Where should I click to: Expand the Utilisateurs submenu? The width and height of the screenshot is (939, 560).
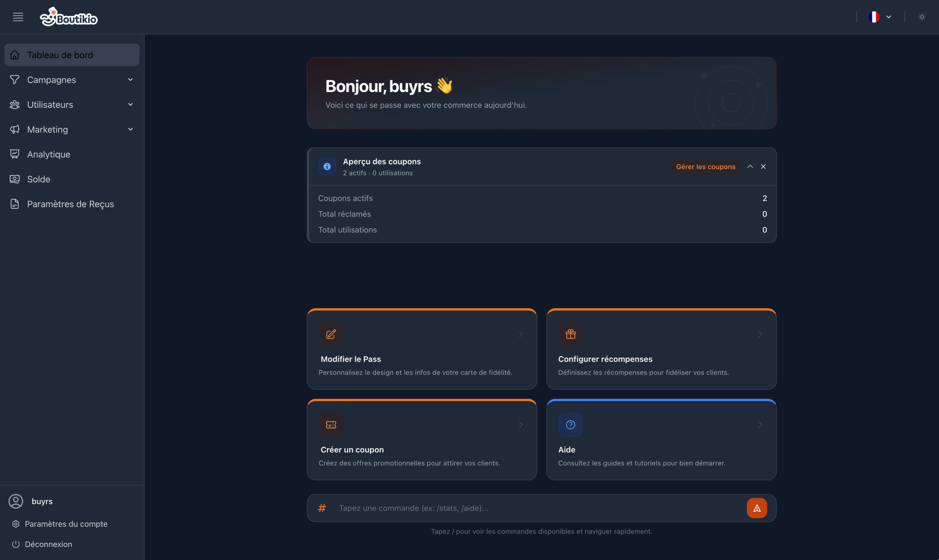[x=72, y=104]
